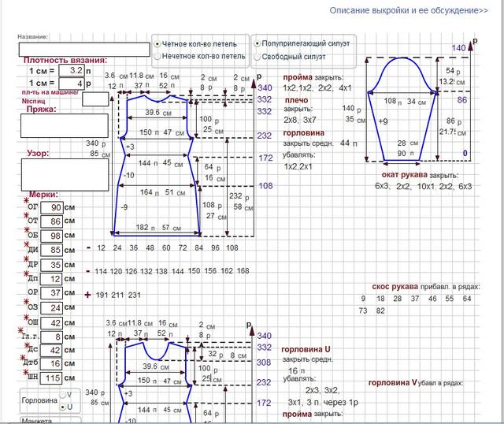Select even stitch count option
504x424 pixels.
click(x=157, y=44)
